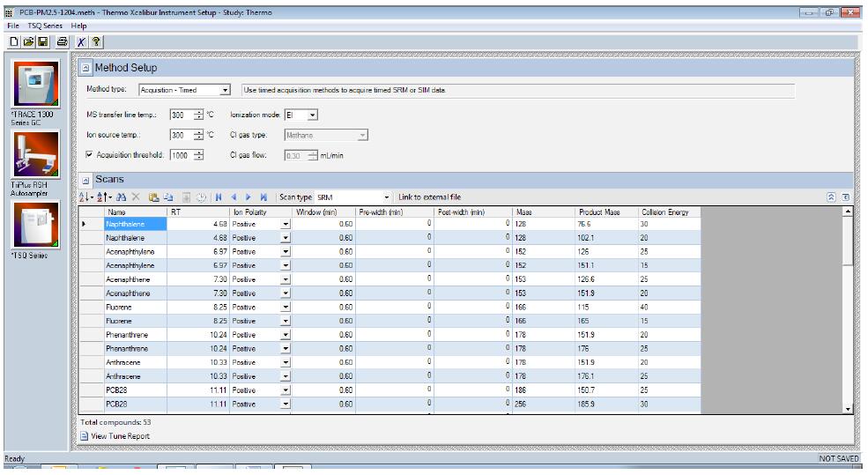Collapse the Method Setup section
Viewport: 868px width, 475px height.
85,68
